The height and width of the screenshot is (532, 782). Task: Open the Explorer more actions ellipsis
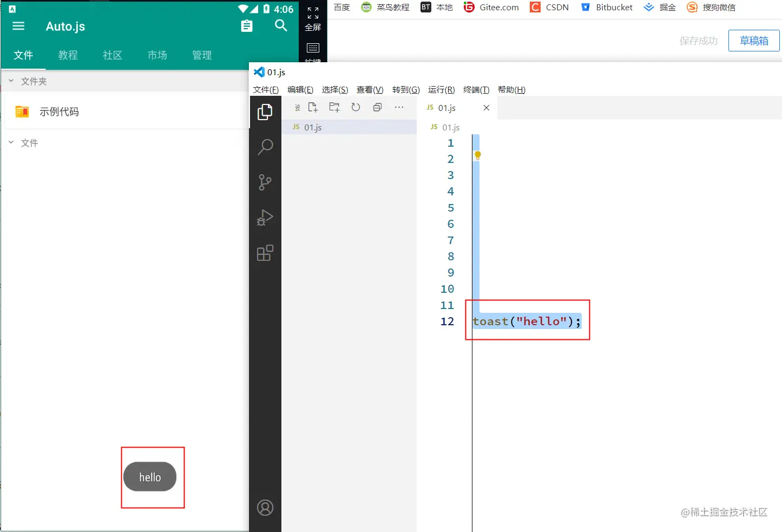(399, 107)
